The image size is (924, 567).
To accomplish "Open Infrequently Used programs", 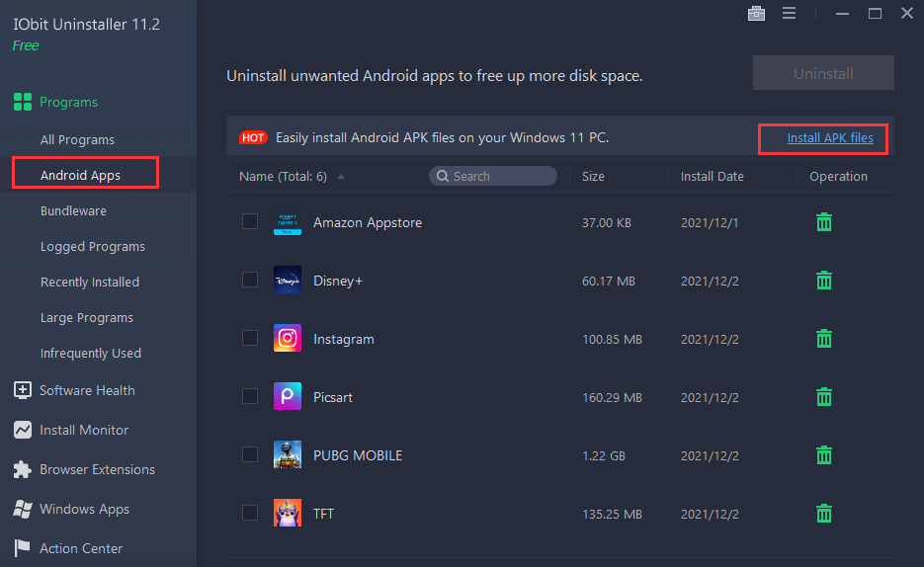I will click(91, 354).
